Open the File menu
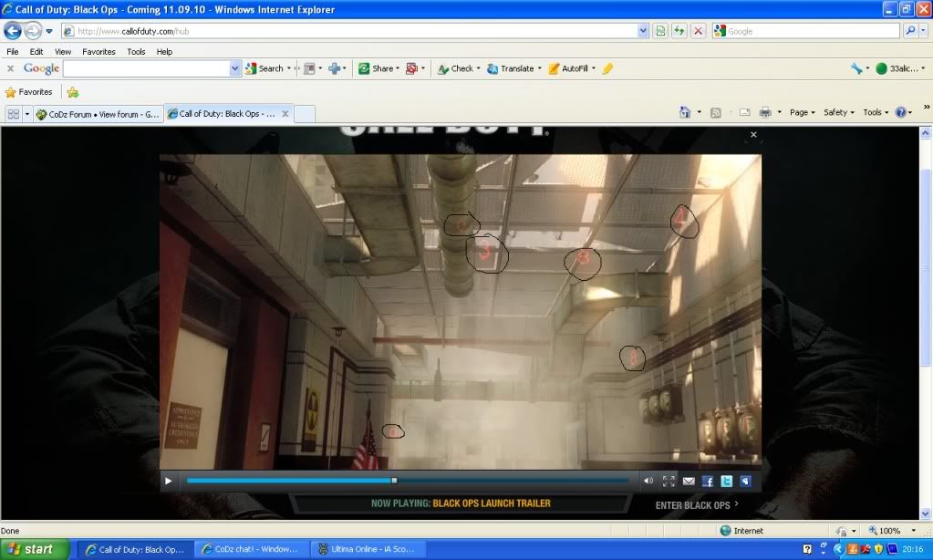 (x=13, y=52)
